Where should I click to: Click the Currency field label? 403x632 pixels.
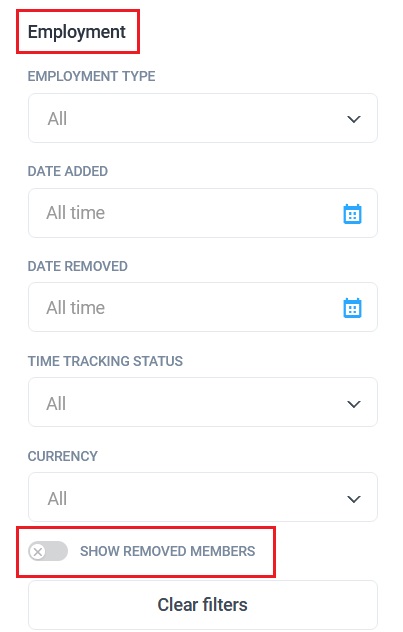pos(62,456)
